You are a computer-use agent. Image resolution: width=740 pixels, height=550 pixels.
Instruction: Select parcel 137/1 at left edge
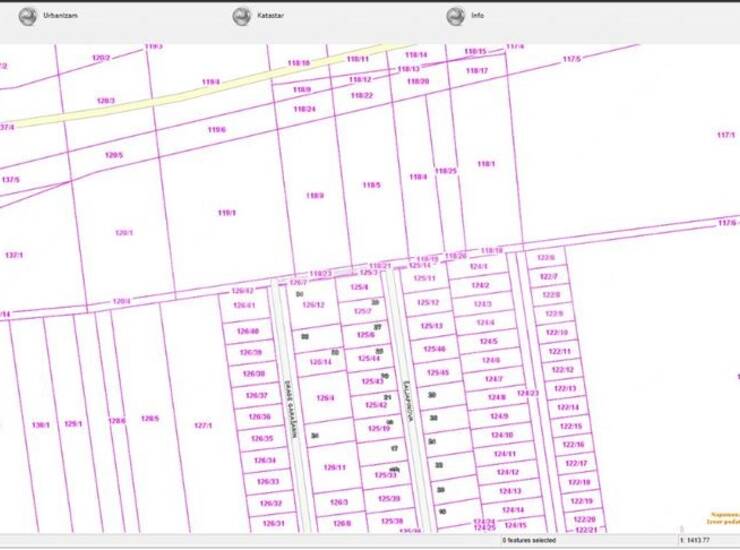tap(13, 255)
